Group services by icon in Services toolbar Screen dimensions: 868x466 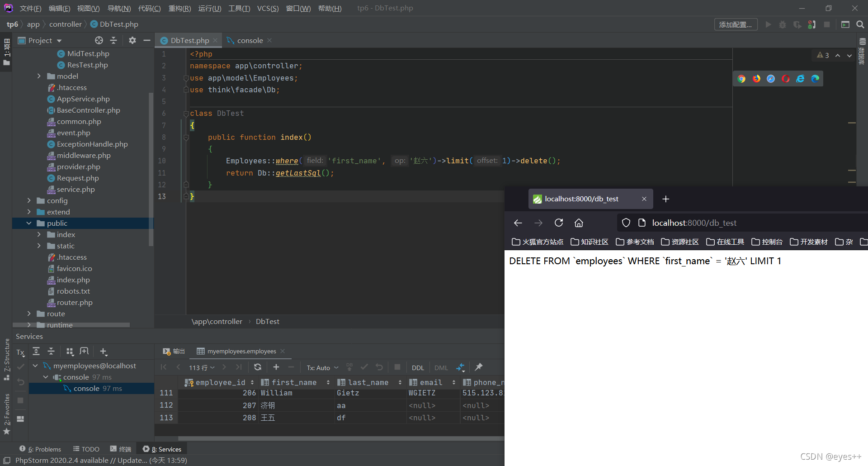point(70,351)
